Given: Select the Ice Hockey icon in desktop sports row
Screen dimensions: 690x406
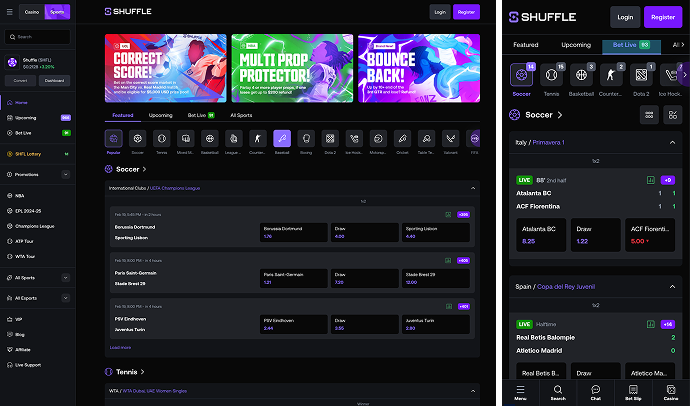Looking at the screenshot, I should pyautogui.click(x=354, y=139).
